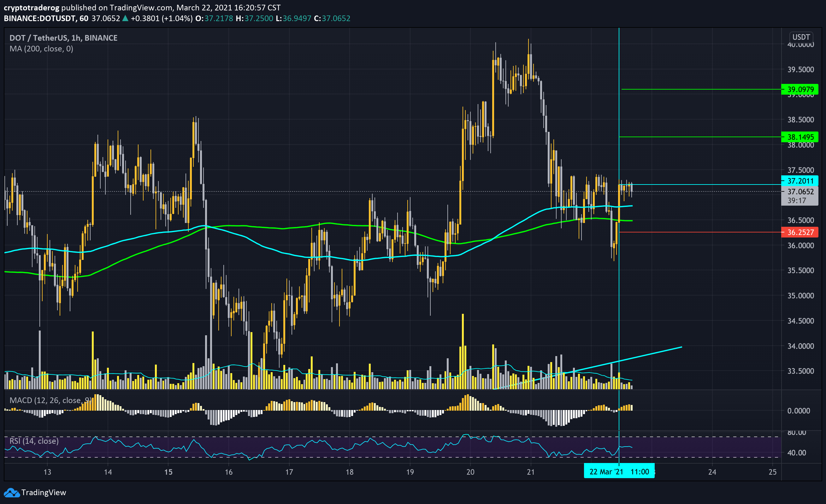Click the BINANCE:DOTUSDT, 60 symbol header

(x=46, y=18)
